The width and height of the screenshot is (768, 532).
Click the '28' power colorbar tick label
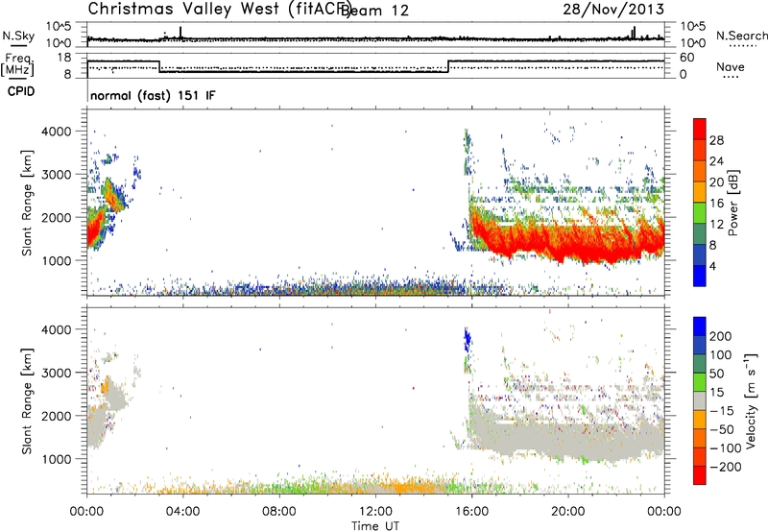[x=716, y=140]
